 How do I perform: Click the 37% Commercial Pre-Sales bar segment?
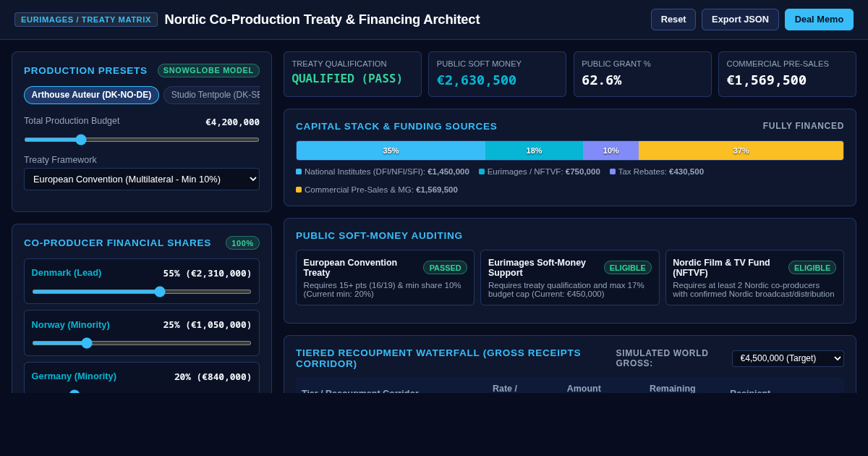coord(741,151)
